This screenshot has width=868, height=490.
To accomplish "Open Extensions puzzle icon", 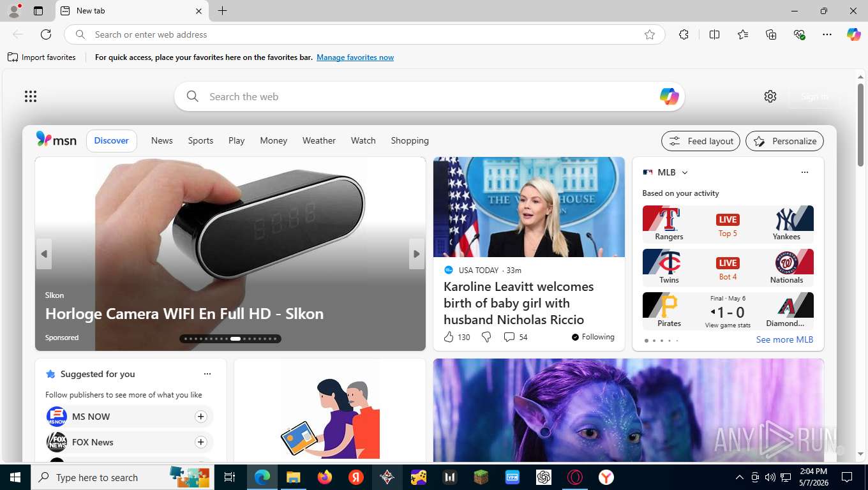I will coord(684,34).
